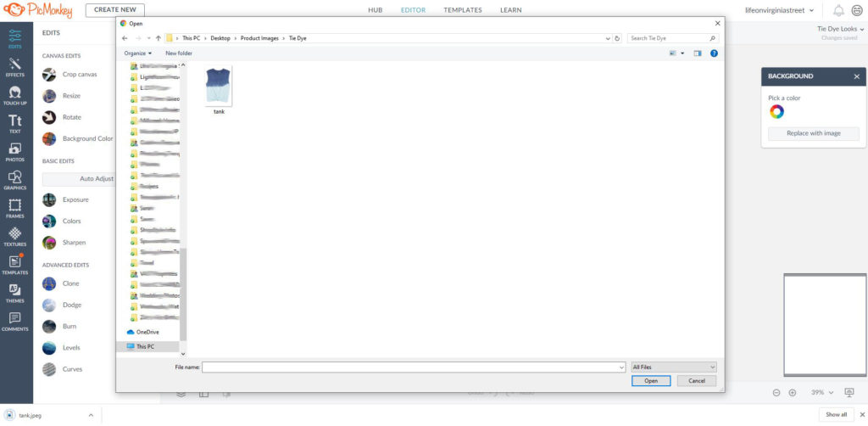
Task: Click the Refresh button in the address bar
Action: tap(617, 38)
